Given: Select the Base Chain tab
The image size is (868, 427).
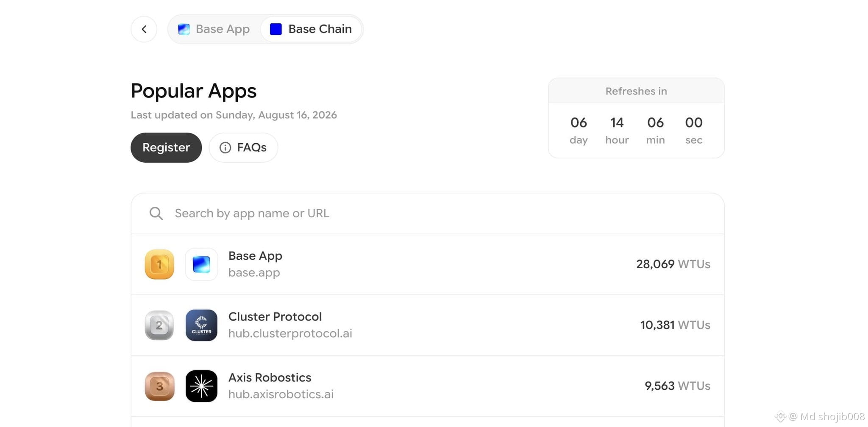Looking at the screenshot, I should point(311,29).
